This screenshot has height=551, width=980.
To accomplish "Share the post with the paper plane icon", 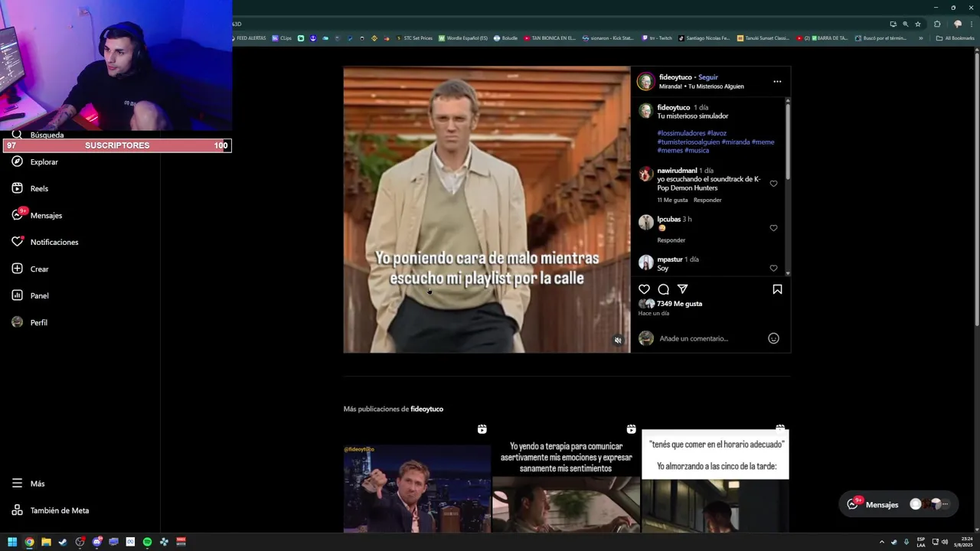I will [682, 289].
